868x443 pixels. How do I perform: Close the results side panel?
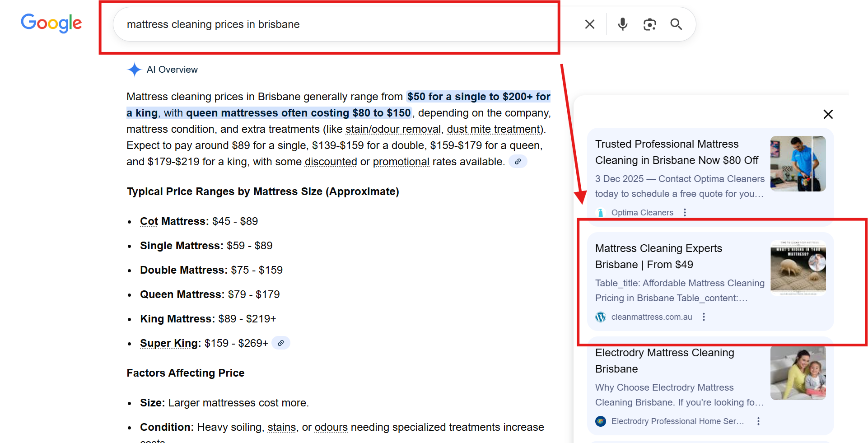coord(828,114)
